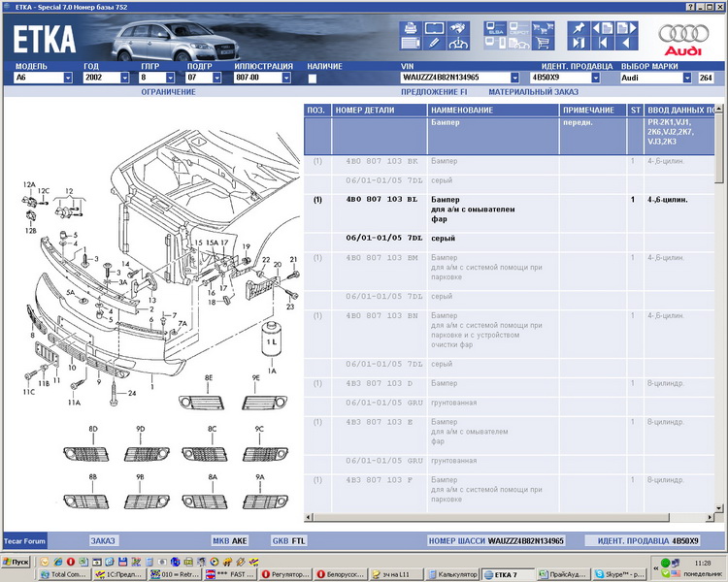
Task: Click the horizontal scrollbar right arrow of parts list
Action: point(710,517)
